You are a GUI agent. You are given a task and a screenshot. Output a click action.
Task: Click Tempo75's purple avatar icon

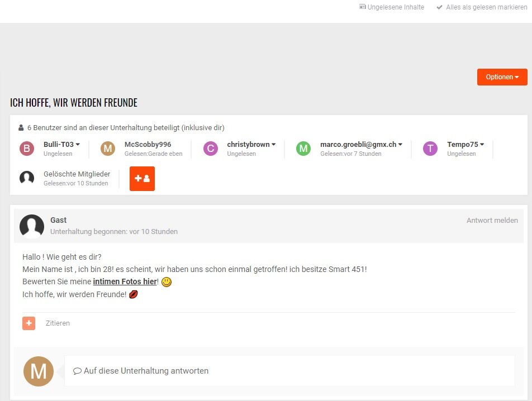430,149
